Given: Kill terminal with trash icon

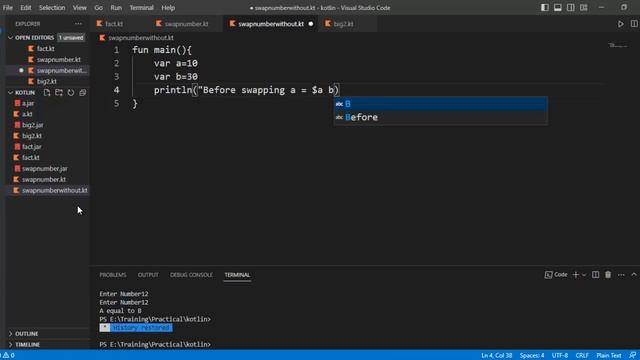Looking at the screenshot, I should [608, 275].
